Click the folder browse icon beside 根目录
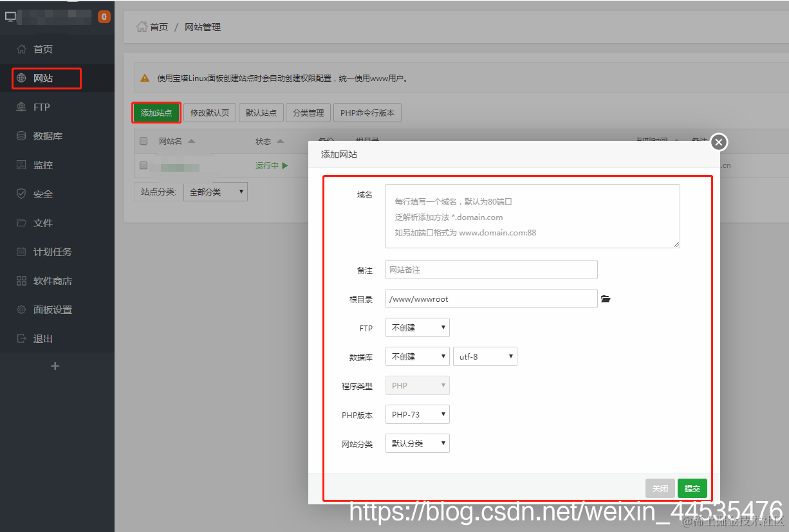 coord(606,299)
